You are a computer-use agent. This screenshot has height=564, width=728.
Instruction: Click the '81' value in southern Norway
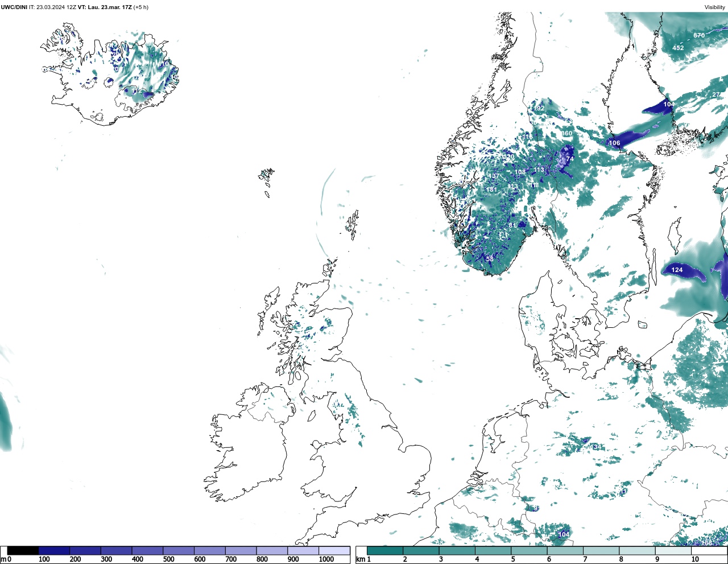[x=512, y=225]
